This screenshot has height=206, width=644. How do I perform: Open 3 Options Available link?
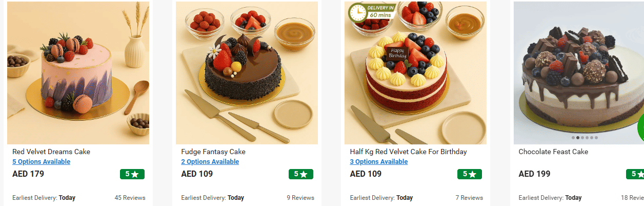click(x=379, y=162)
